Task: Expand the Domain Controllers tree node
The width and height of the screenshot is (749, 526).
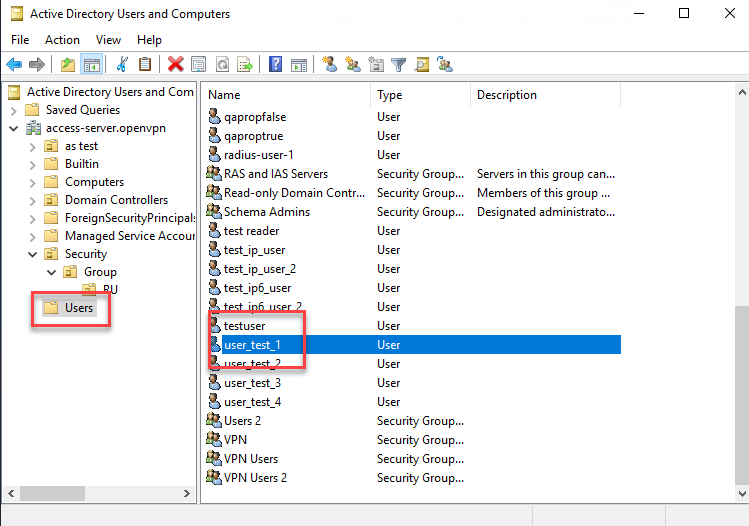Action: (x=31, y=200)
